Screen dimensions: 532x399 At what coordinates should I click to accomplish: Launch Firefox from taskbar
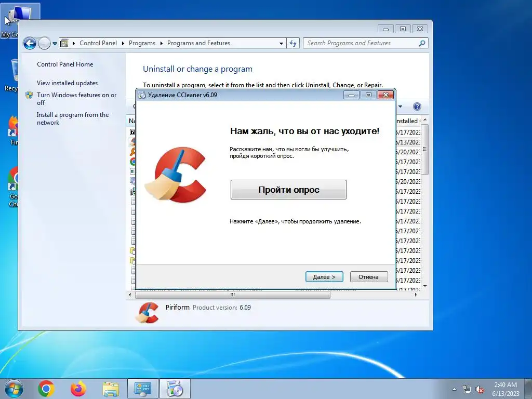(78, 389)
